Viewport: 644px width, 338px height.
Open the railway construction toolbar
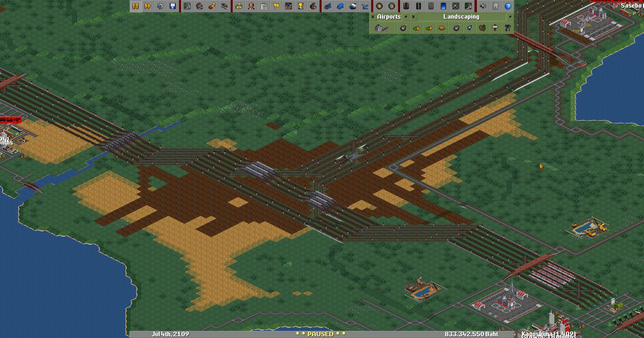coord(406,6)
